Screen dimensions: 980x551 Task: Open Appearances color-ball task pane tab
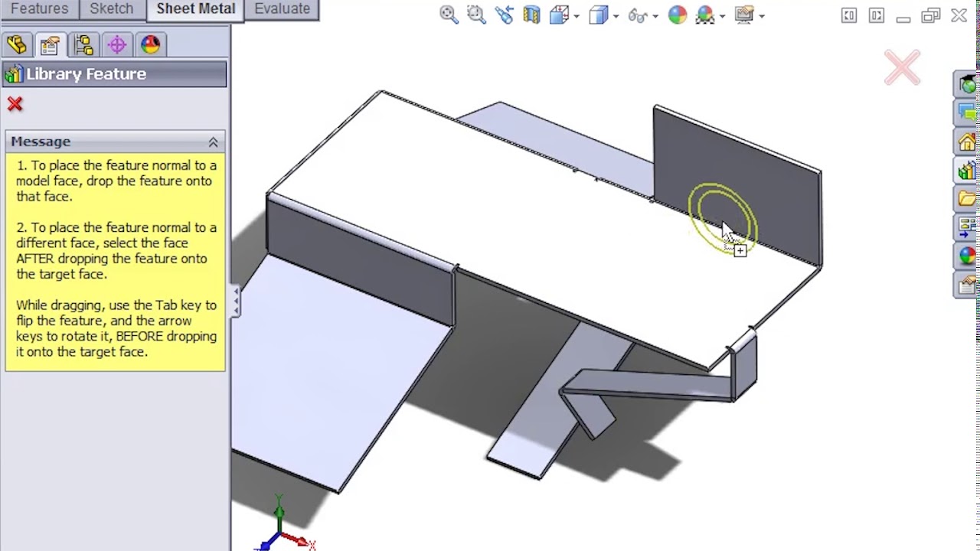(966, 256)
